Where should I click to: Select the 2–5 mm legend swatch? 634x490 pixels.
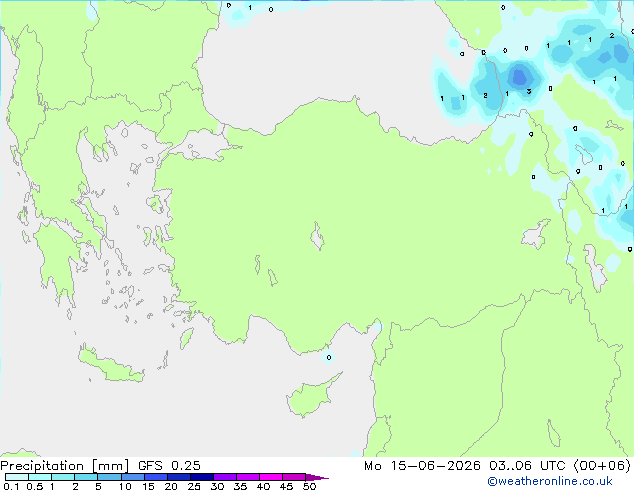point(86,477)
